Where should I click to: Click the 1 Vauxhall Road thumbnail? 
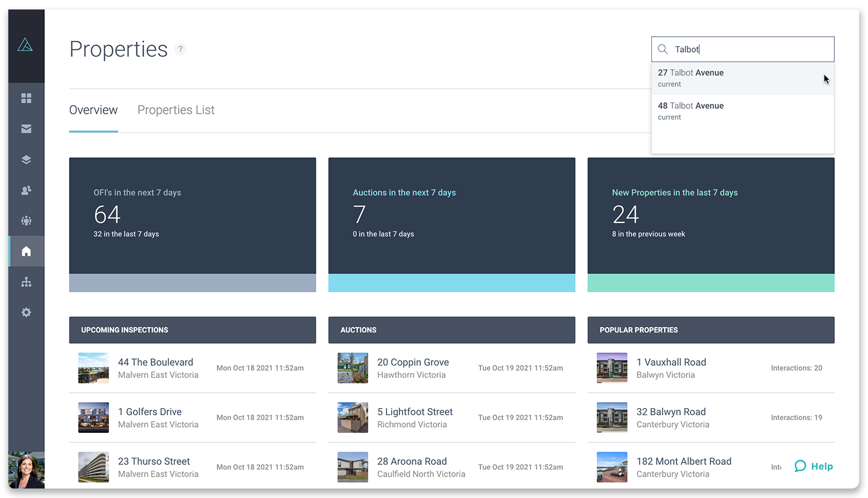612,368
